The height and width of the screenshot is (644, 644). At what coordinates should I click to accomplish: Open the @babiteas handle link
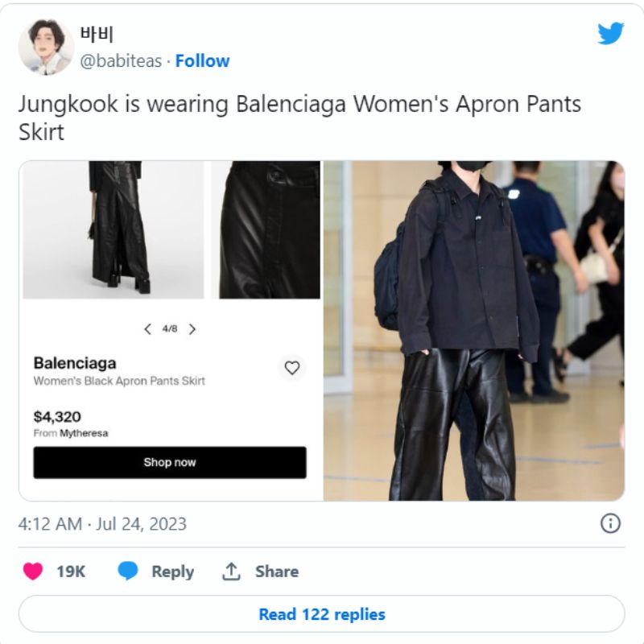coord(121,61)
